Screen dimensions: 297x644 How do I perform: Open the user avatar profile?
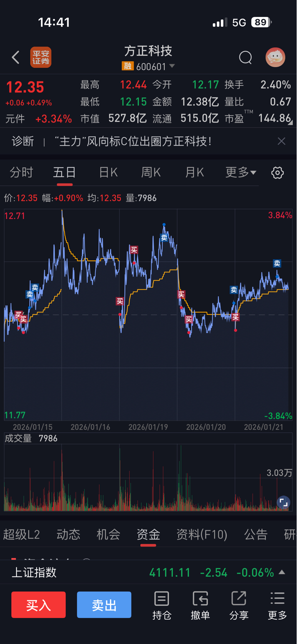[x=275, y=57]
